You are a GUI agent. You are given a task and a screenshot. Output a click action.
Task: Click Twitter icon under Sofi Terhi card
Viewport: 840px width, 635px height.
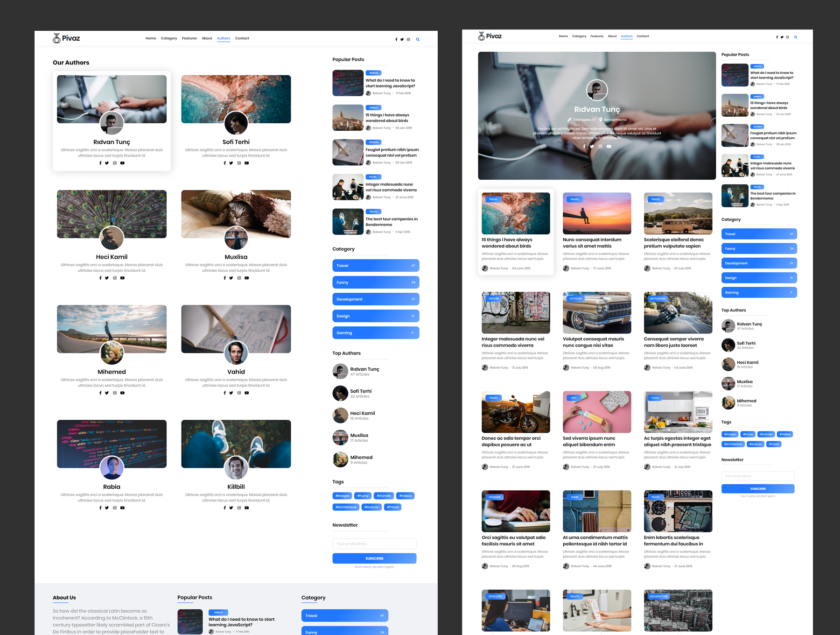click(x=231, y=163)
